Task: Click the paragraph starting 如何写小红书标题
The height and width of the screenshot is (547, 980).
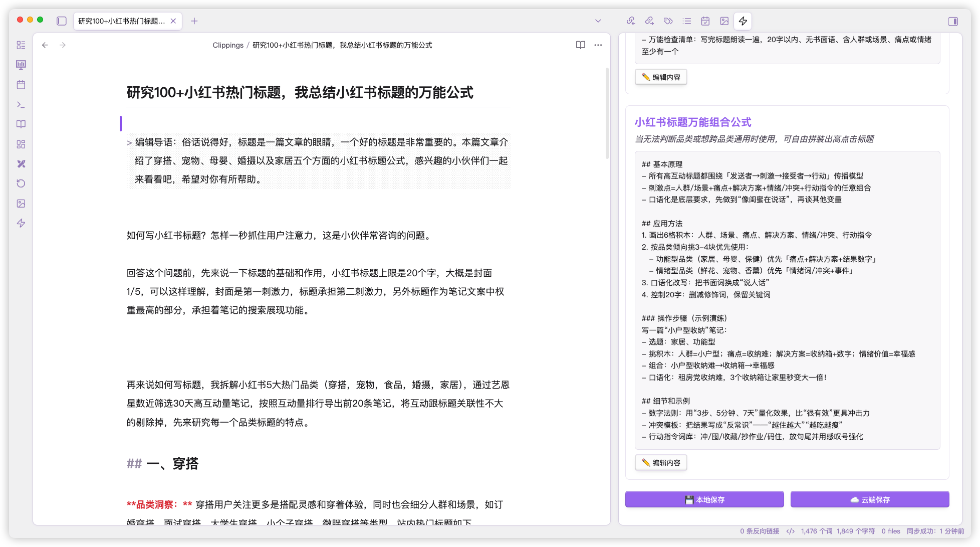Action: pyautogui.click(x=280, y=236)
